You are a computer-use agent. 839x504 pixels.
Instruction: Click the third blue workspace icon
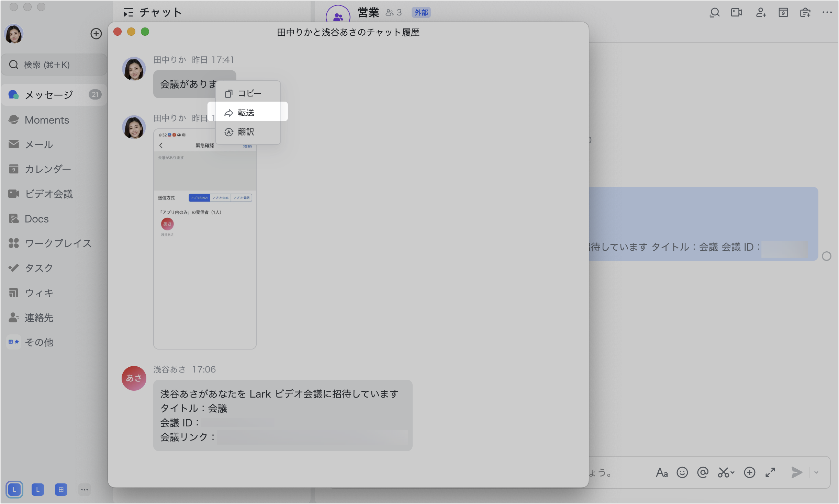point(61,490)
